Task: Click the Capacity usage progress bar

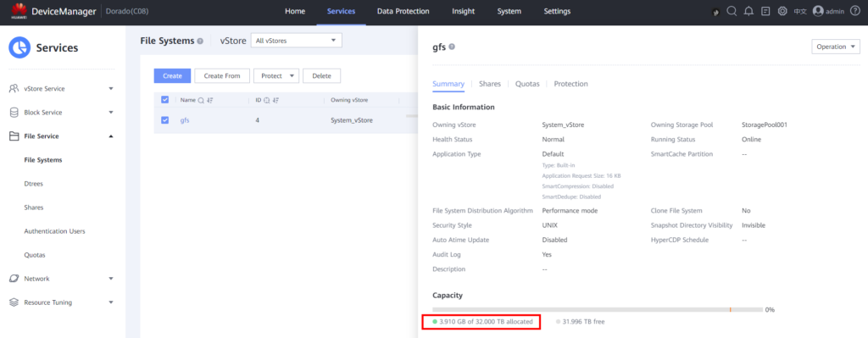Action: coord(598,309)
